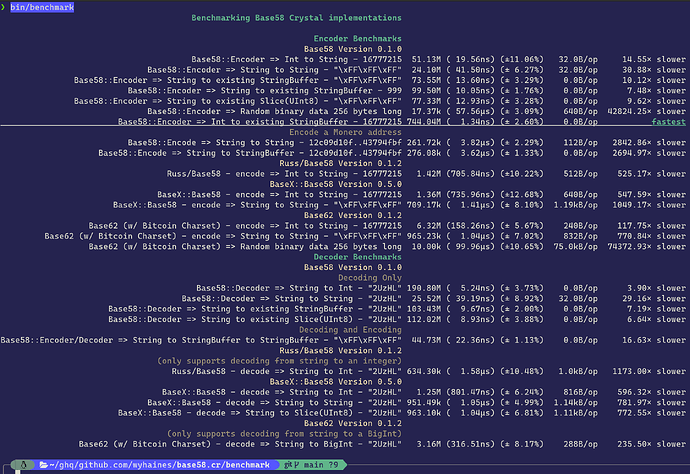Click the '(316.51ns)' timing value
This screenshot has height=474, width=690.
(x=470, y=444)
